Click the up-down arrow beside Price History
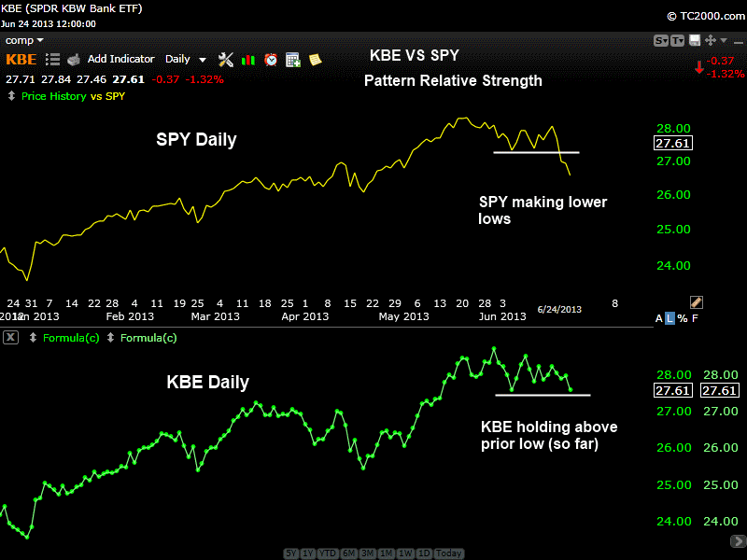The image size is (747, 560). 11,96
